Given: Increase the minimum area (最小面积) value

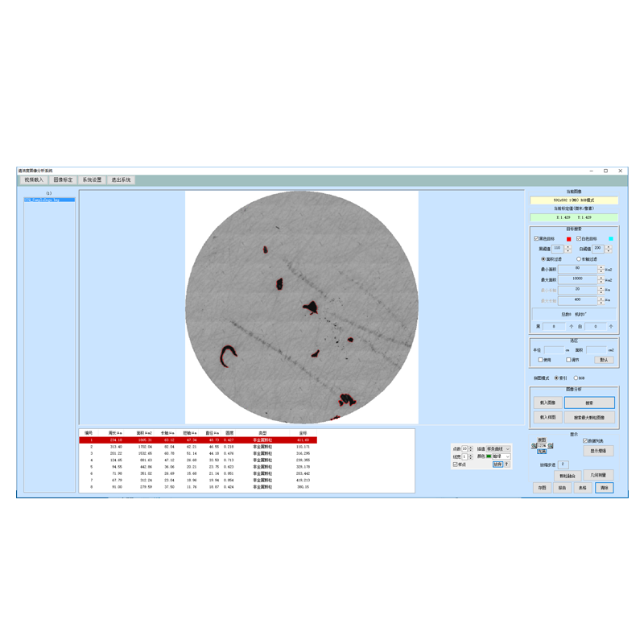Looking at the screenshot, I should pos(601,267).
